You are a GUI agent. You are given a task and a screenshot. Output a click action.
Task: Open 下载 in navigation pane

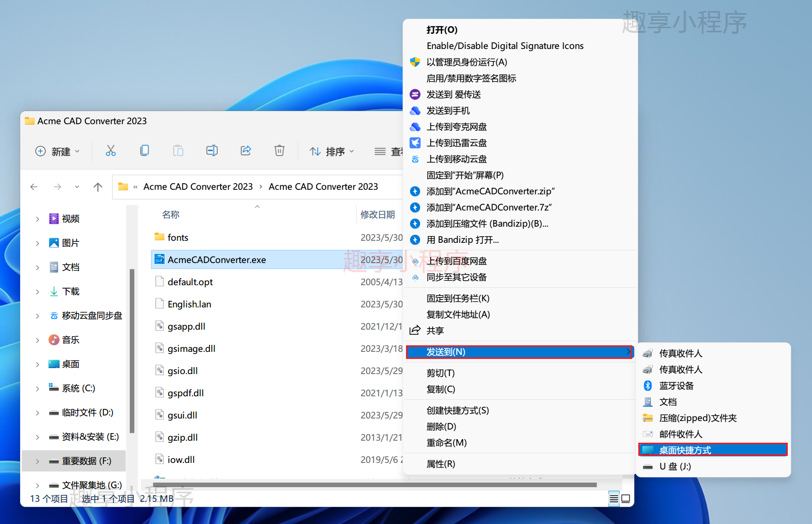tap(71, 291)
